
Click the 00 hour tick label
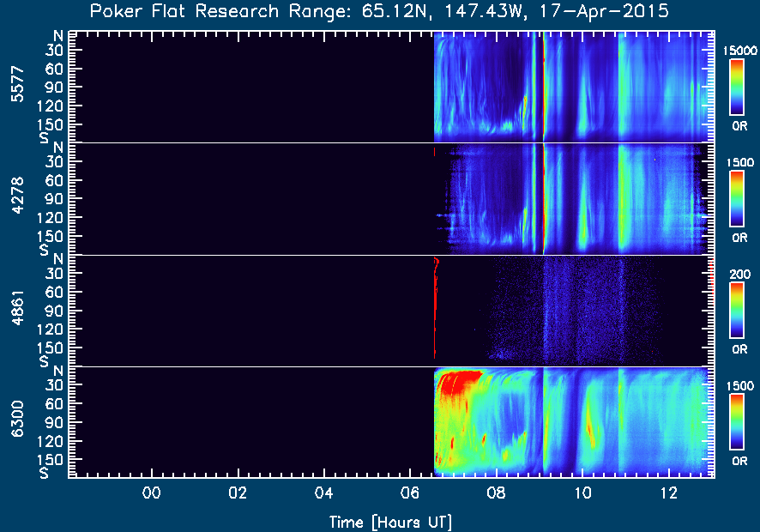tap(151, 493)
